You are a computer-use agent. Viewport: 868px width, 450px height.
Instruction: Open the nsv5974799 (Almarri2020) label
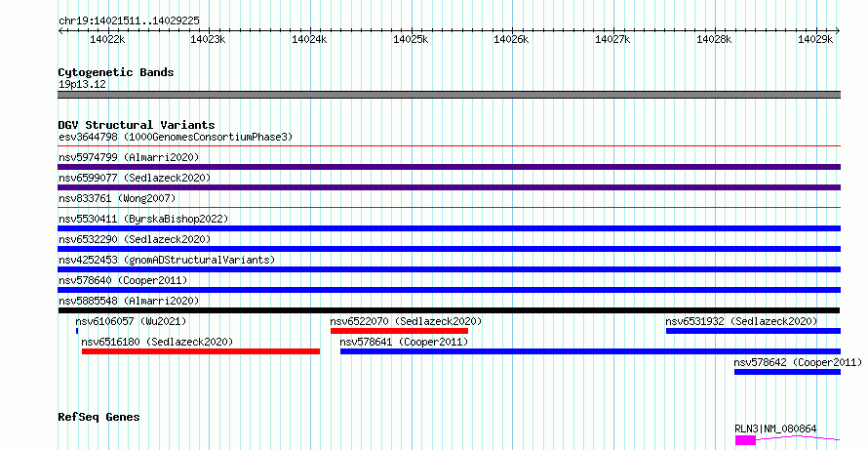129,157
